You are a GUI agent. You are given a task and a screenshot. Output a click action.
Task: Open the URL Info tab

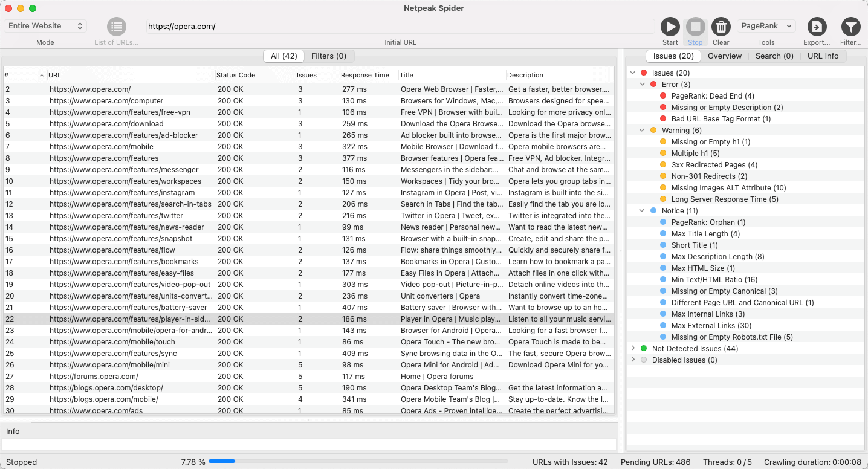pos(823,56)
